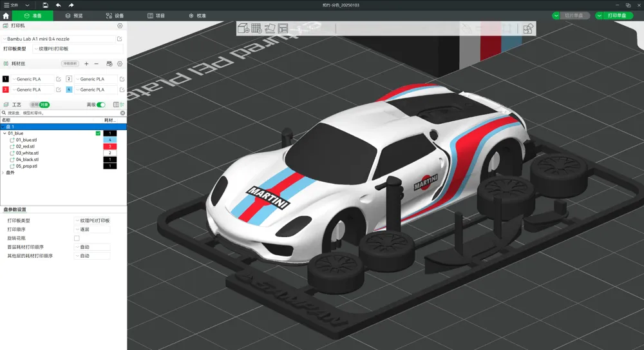Viewport: 644px width, 350px height.
Task: Change filament number cell for 02_red.stl
Action: (x=110, y=146)
